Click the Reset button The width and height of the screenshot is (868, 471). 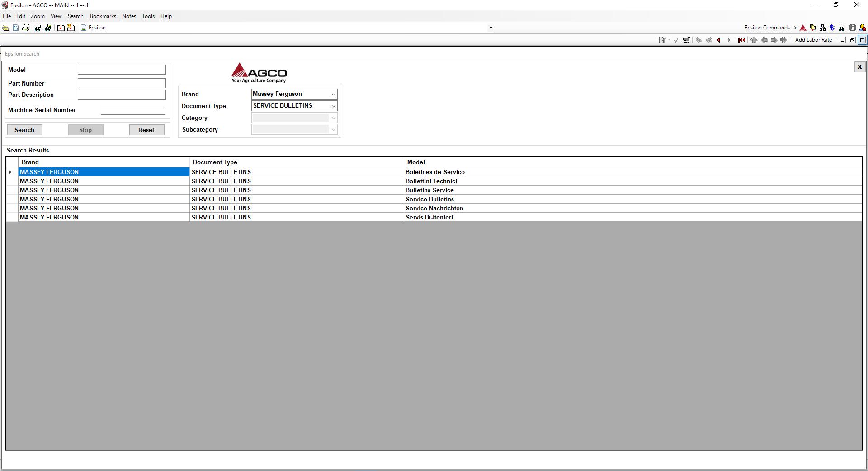pyautogui.click(x=146, y=130)
